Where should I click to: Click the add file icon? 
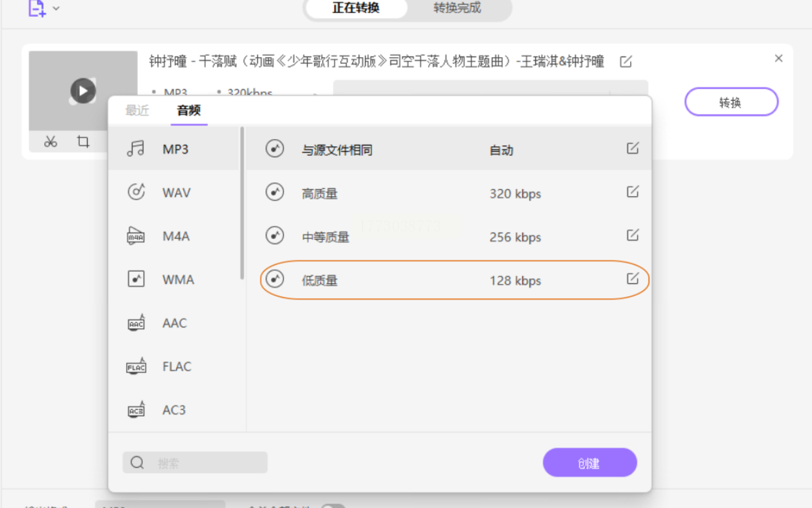[36, 8]
